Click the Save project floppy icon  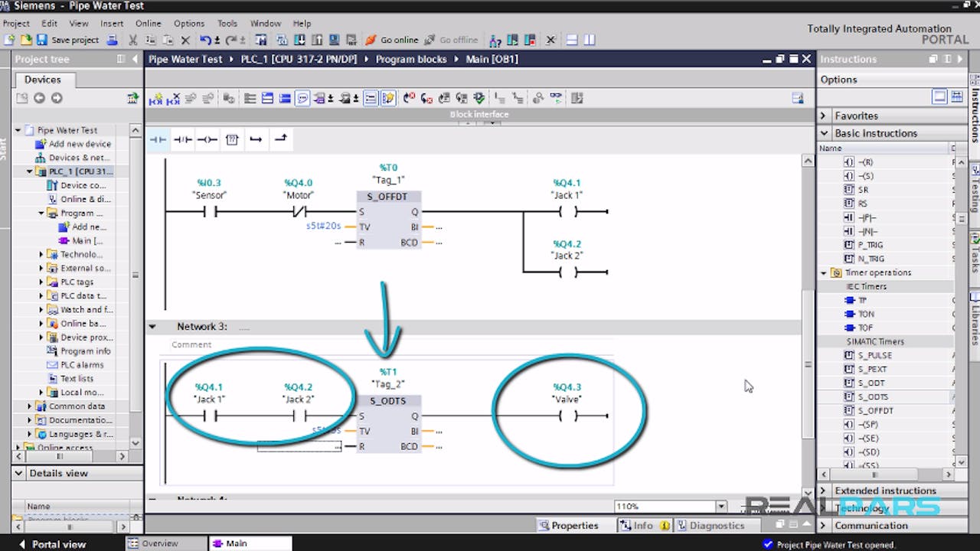[42, 40]
